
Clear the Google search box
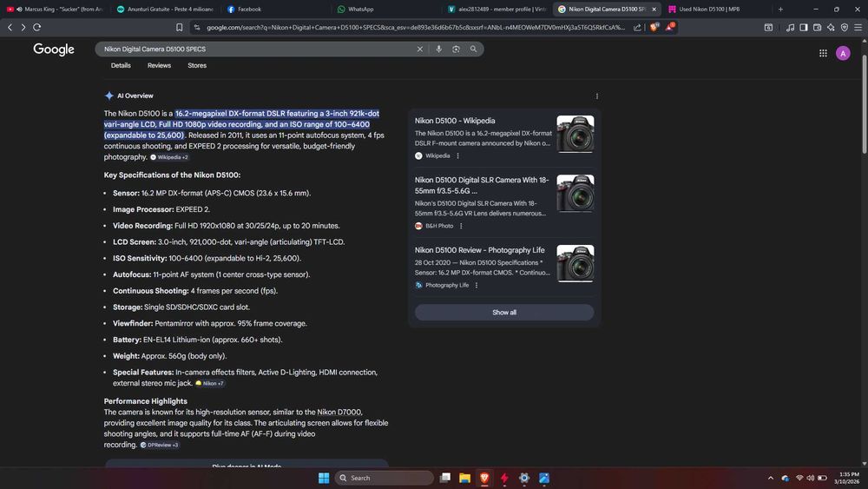419,49
